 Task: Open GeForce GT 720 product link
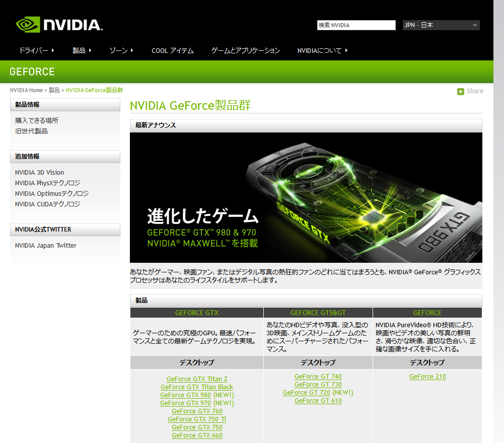pos(307,393)
